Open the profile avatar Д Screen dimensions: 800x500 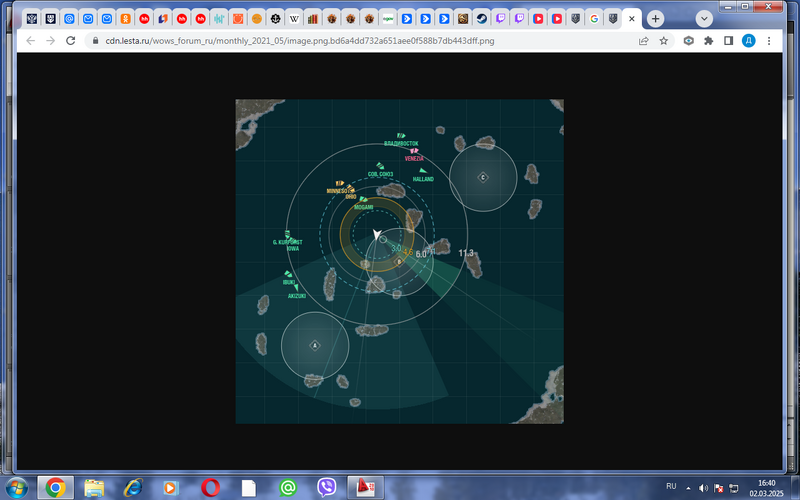pos(748,41)
